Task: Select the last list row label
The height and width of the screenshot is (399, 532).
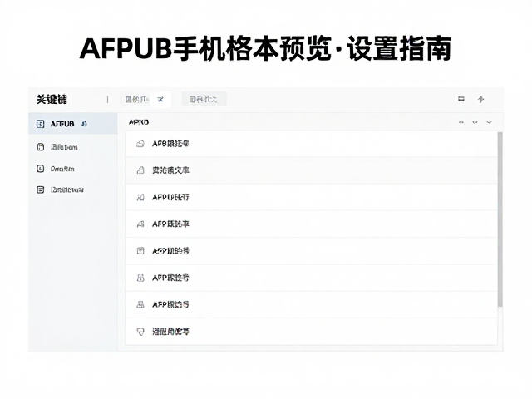Action: (x=170, y=332)
